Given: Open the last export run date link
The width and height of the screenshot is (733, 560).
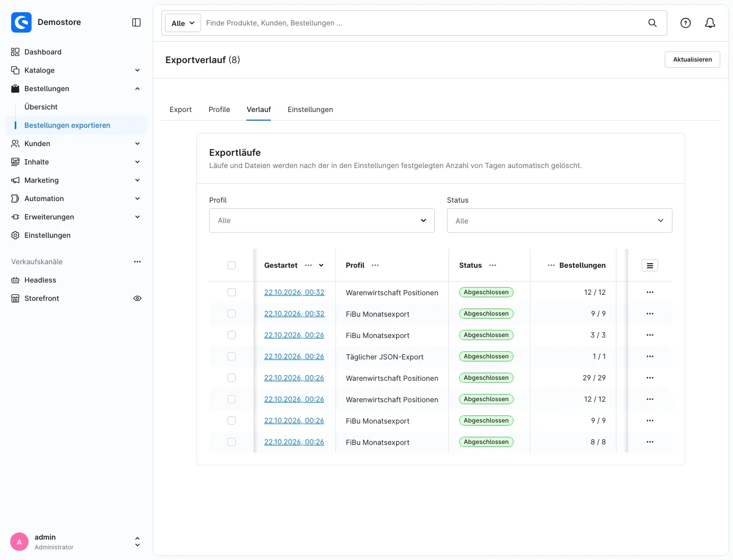Looking at the screenshot, I should 294,442.
